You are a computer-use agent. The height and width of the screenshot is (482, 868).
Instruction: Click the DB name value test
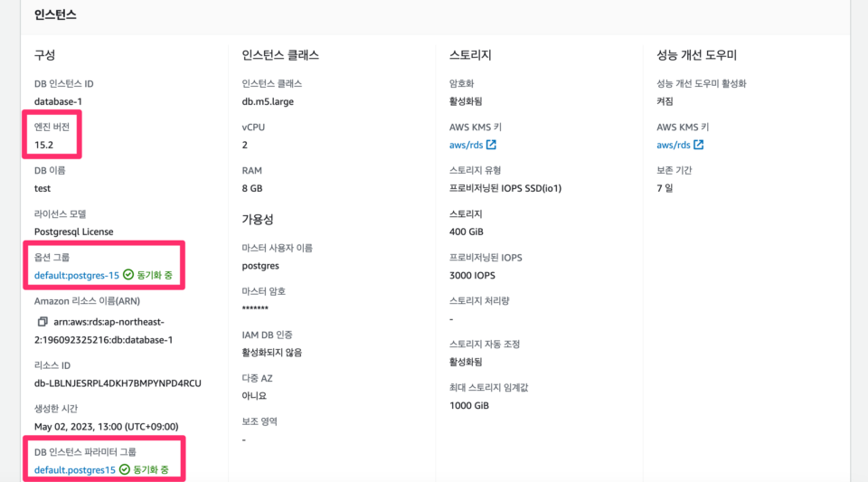42,188
